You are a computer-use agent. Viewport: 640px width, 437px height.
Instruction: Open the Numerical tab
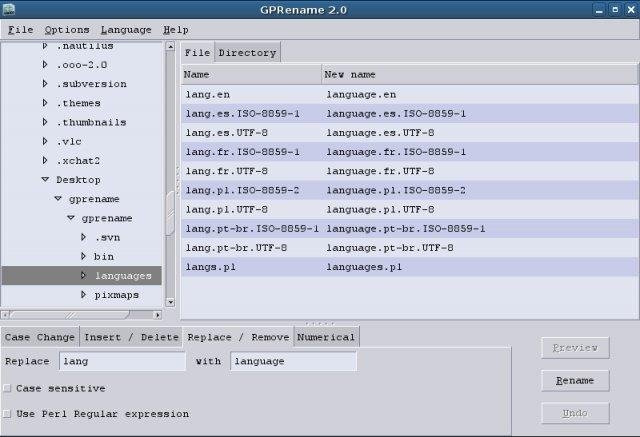point(326,337)
